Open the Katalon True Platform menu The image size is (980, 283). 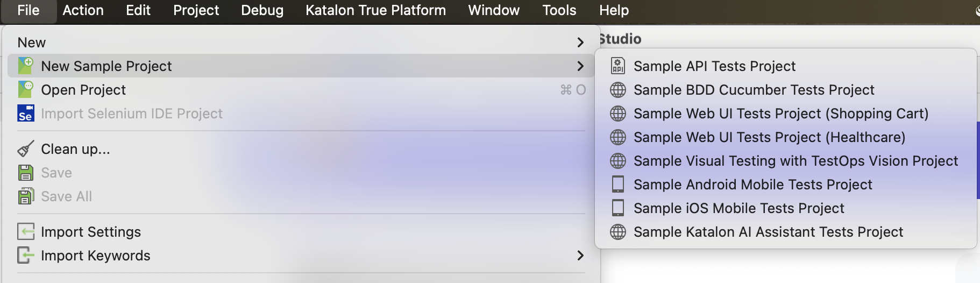pos(375,10)
